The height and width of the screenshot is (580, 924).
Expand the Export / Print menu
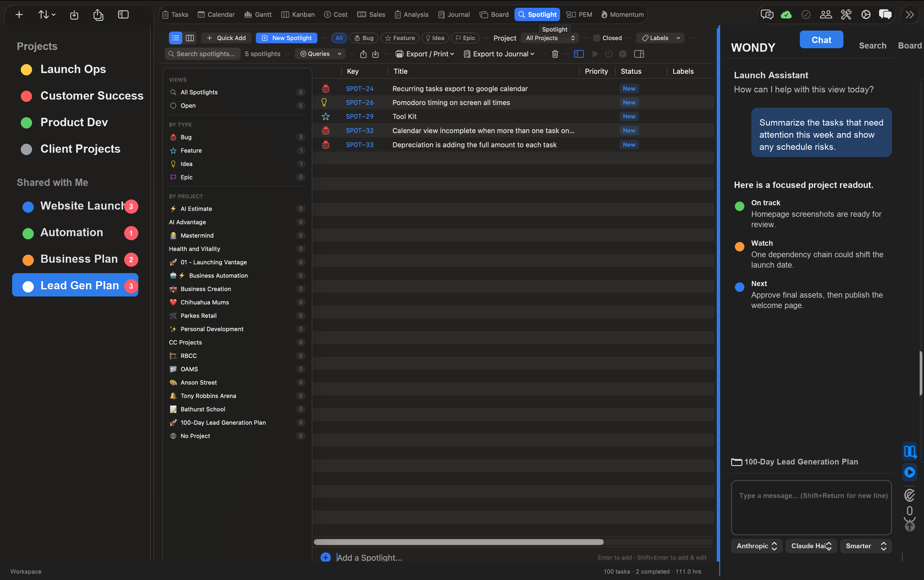tap(424, 54)
